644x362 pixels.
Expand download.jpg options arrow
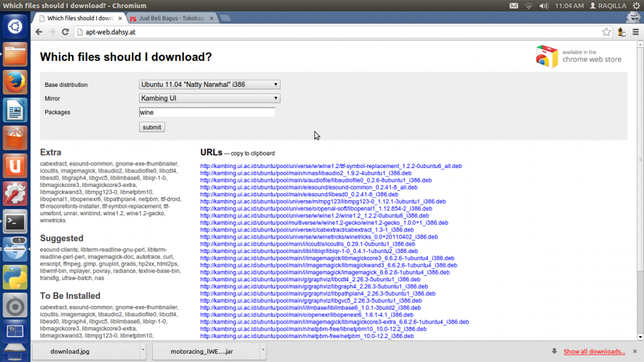[x=143, y=351]
